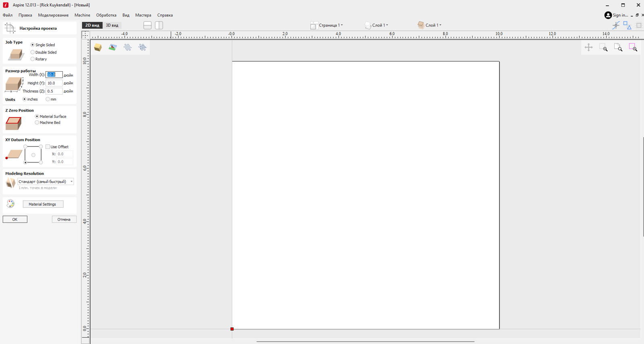Open Modeling Resolution dropdown
Image resolution: width=644 pixels, height=344 pixels.
[x=45, y=182]
